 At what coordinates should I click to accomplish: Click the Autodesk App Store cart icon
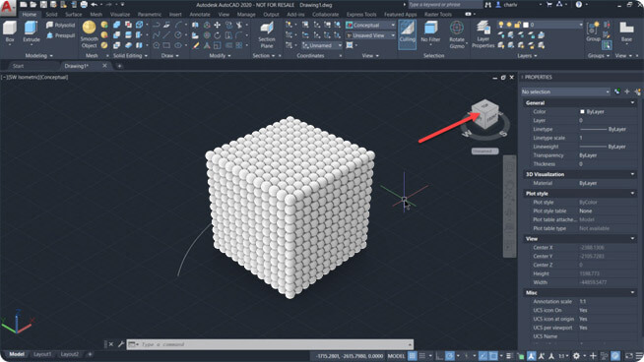click(x=549, y=5)
